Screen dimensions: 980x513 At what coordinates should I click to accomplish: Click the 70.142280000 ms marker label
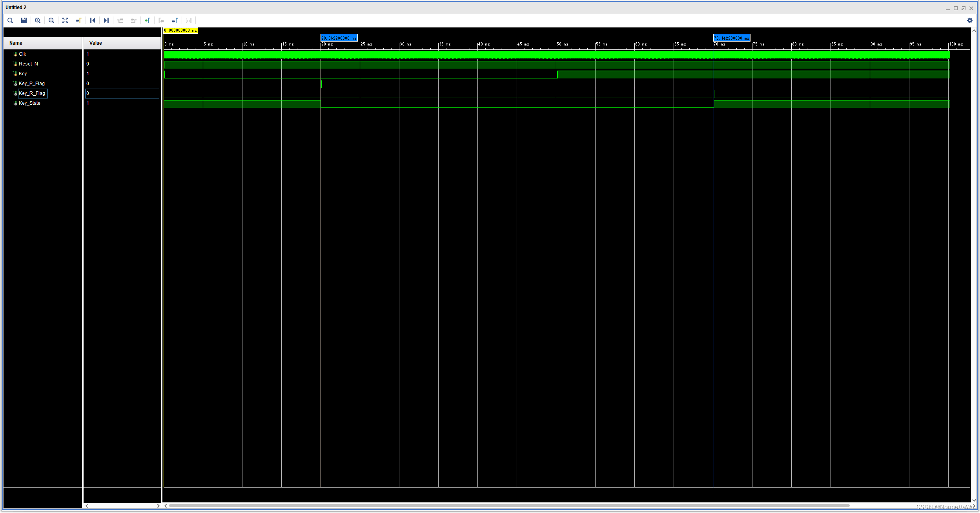coord(731,38)
